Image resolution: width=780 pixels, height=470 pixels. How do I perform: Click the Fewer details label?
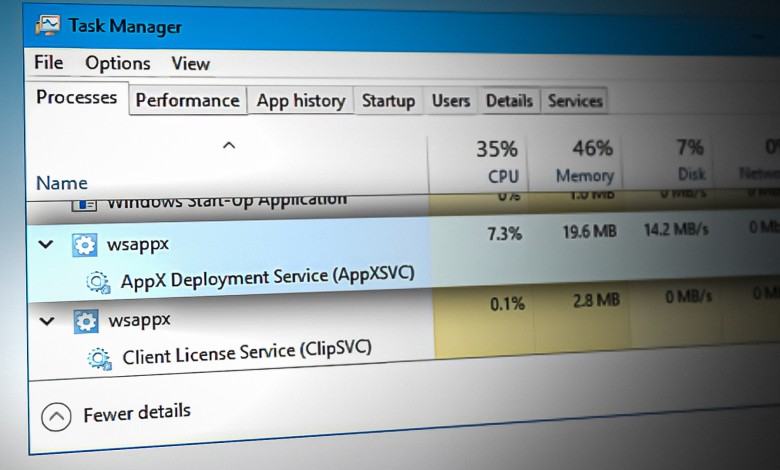[137, 412]
